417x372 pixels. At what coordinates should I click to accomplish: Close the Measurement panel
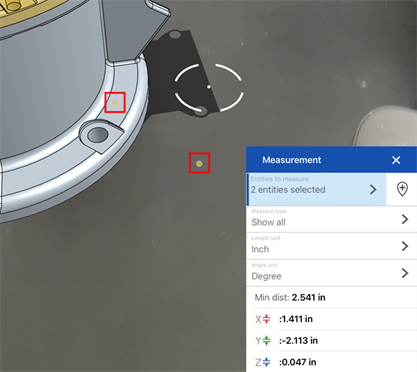[396, 160]
